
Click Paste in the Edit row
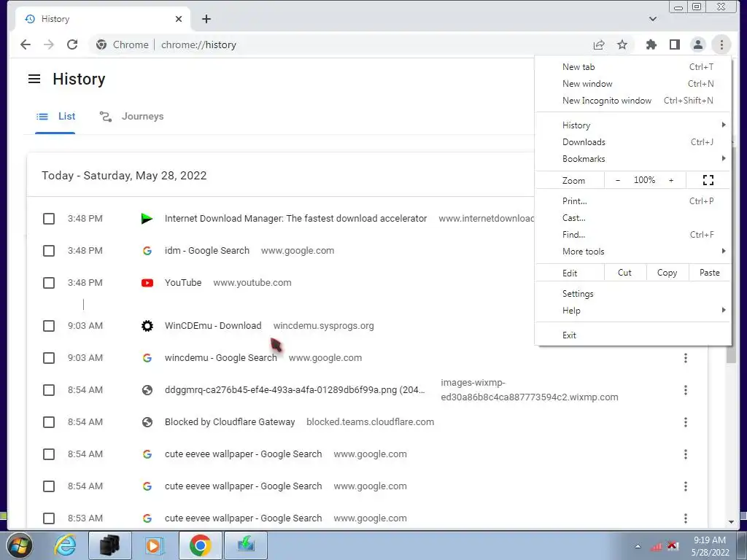(x=709, y=273)
